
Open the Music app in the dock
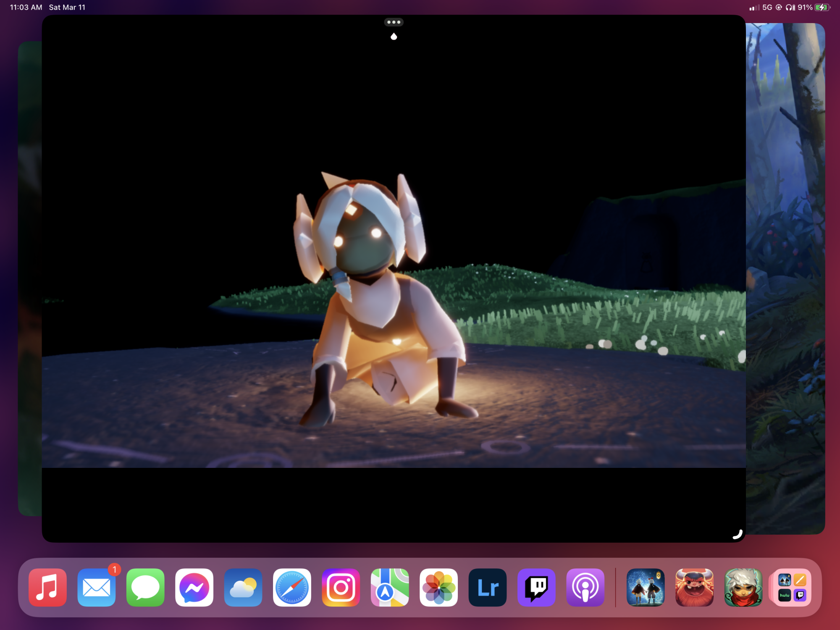coord(47,587)
